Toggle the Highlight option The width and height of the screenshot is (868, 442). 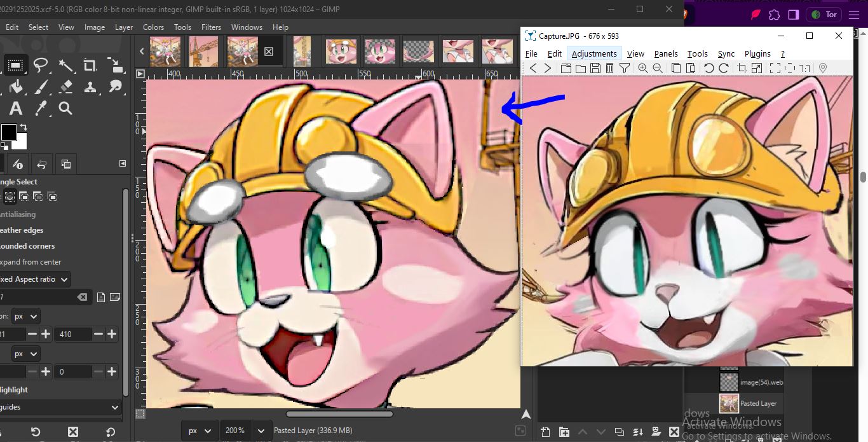point(14,390)
